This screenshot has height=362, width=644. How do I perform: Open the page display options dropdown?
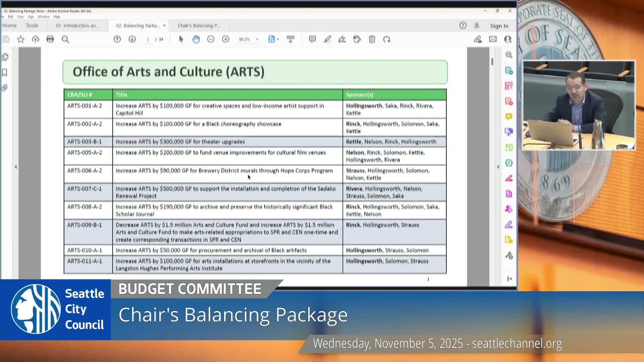coord(278,39)
